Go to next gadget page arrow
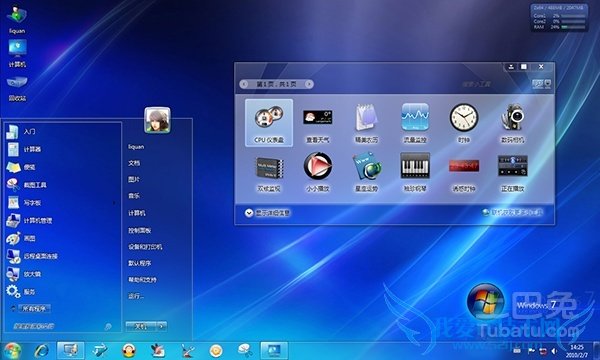 point(309,84)
